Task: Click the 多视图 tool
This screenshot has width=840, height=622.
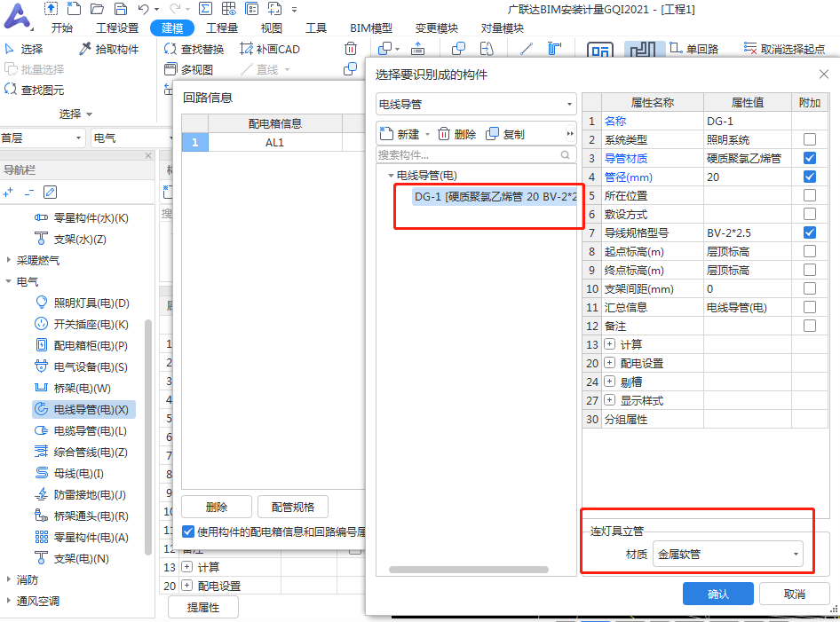Action: coord(188,69)
